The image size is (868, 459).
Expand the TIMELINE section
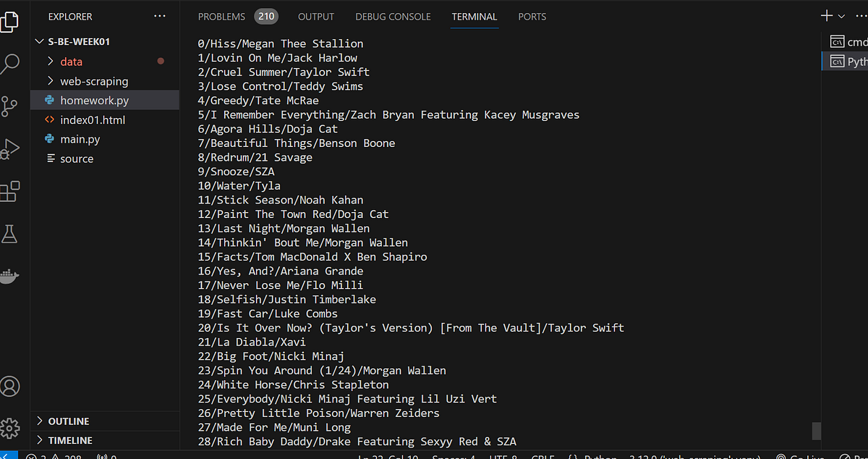click(x=72, y=440)
